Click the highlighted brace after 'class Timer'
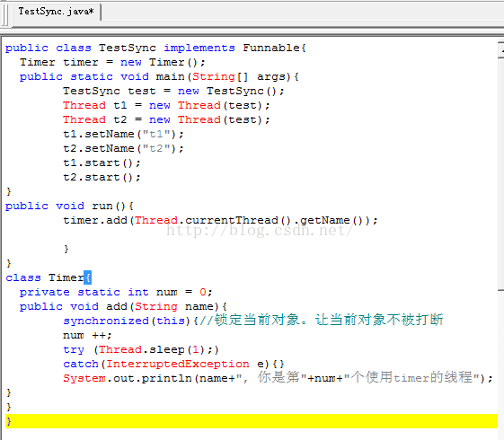The width and height of the screenshot is (504, 440). 87,277
